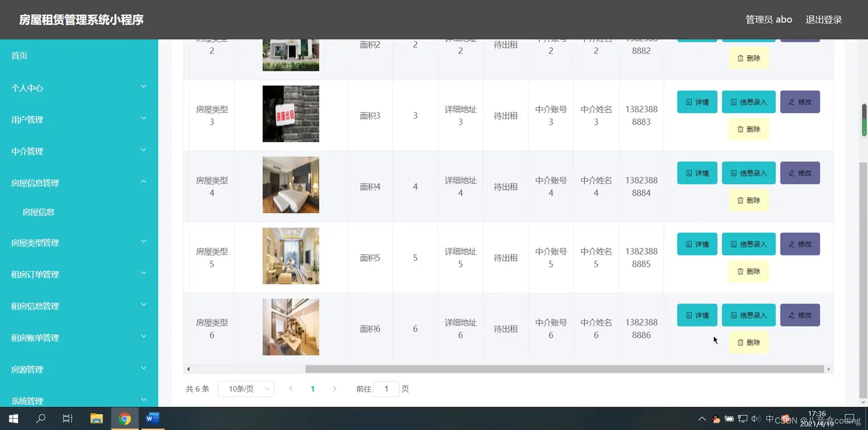This screenshot has height=430, width=868.
Task: Click the 中介账号6 cell
Action: pyautogui.click(x=551, y=328)
